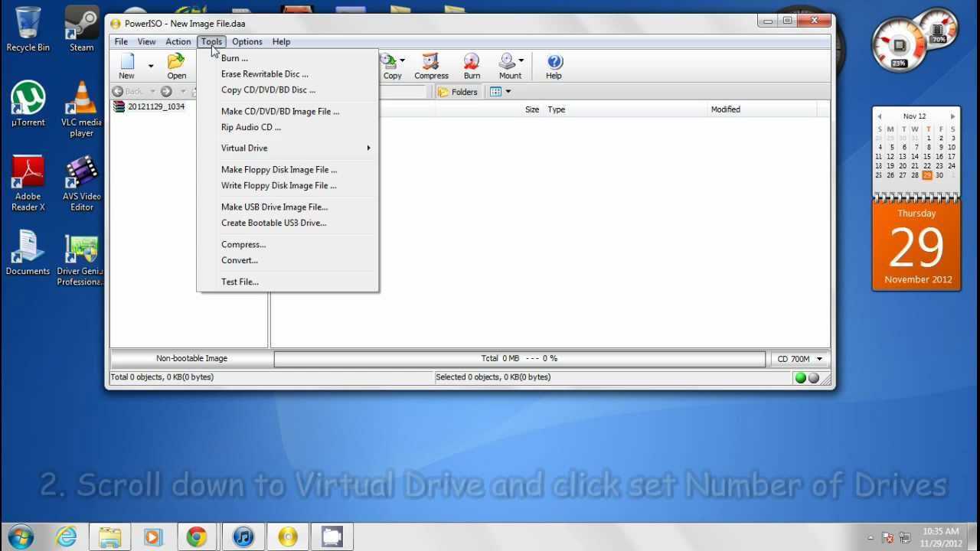This screenshot has height=551, width=980.
Task: Open the Action menu
Action: (x=178, y=42)
